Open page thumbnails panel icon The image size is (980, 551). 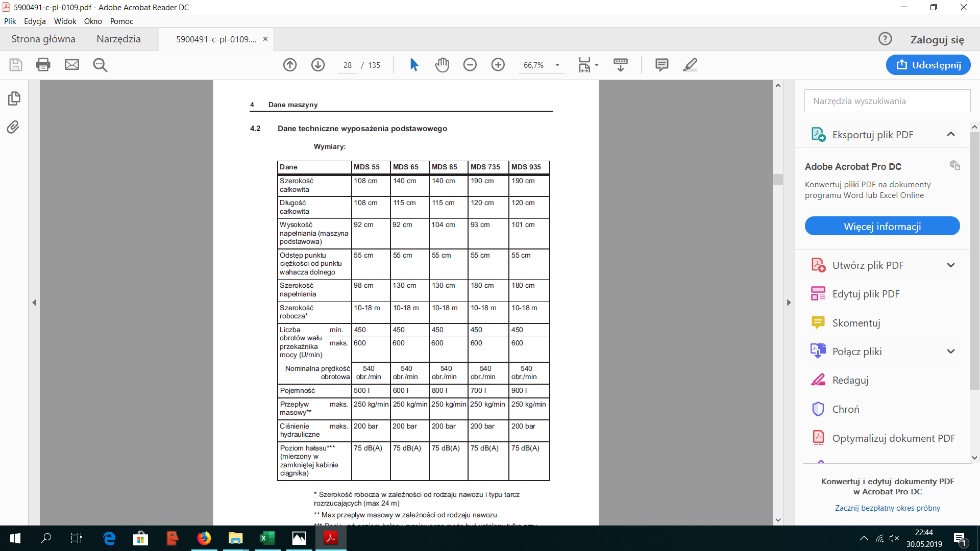tap(14, 98)
